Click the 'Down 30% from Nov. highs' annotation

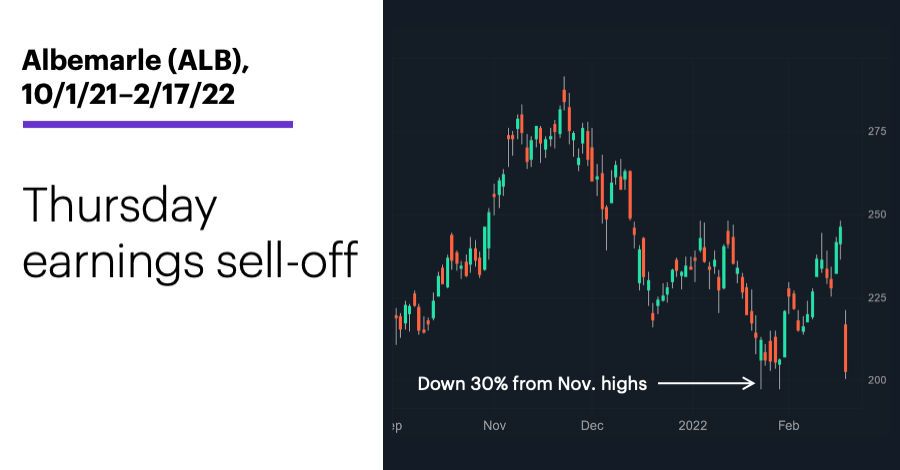tap(532, 383)
